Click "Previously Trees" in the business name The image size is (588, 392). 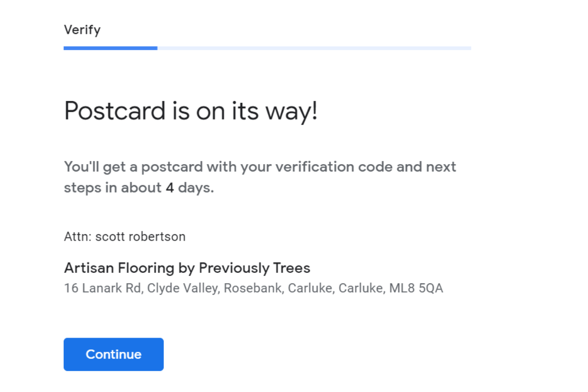[254, 268]
